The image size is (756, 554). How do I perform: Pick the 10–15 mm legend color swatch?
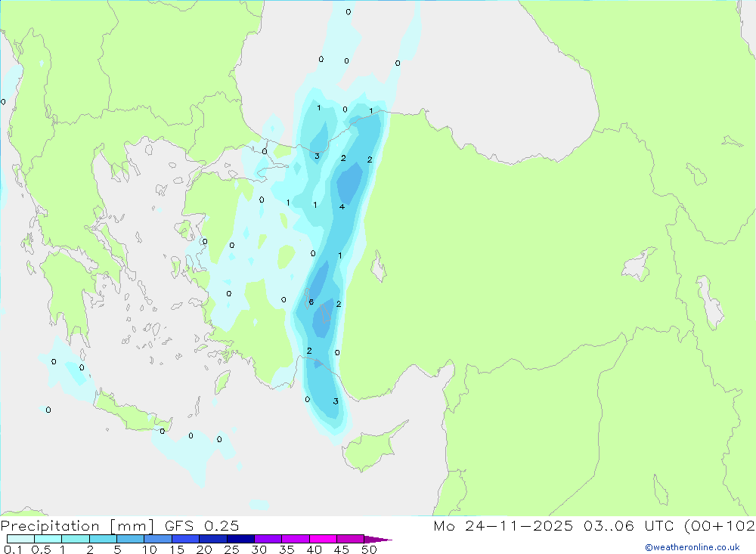point(158,539)
